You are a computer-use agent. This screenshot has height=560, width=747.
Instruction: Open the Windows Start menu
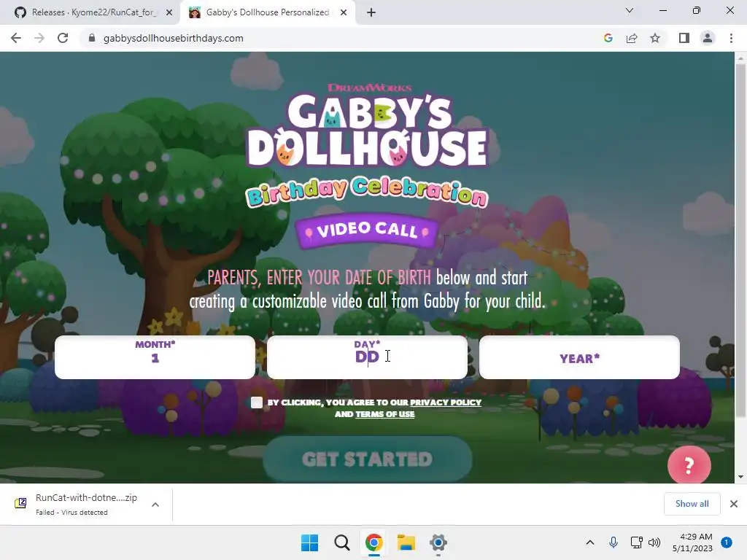[309, 542]
